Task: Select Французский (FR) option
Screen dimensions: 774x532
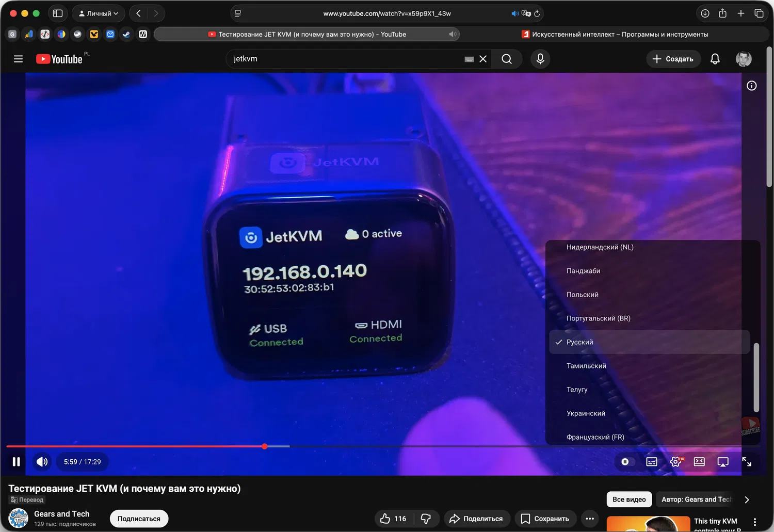Action: [649, 436]
